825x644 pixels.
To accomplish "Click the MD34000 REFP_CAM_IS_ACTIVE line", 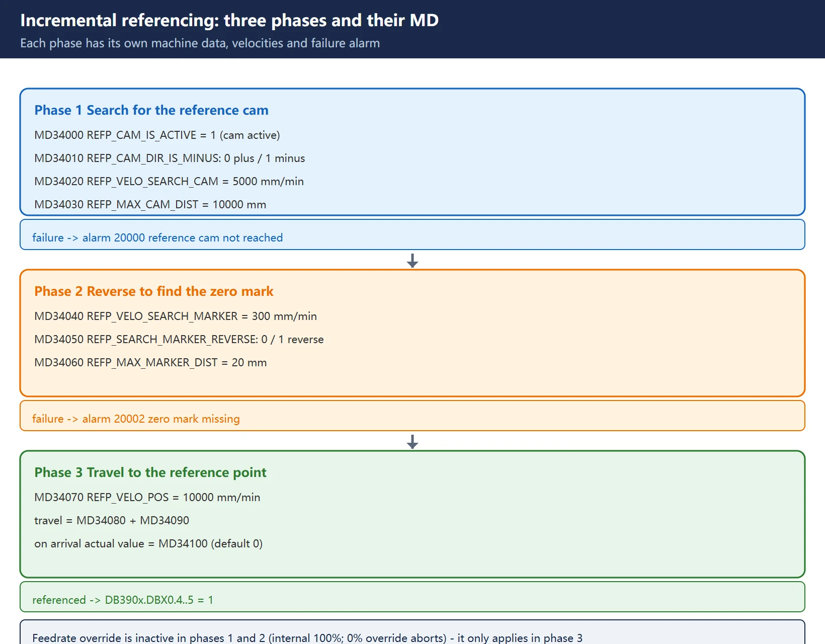I will pyautogui.click(x=157, y=135).
